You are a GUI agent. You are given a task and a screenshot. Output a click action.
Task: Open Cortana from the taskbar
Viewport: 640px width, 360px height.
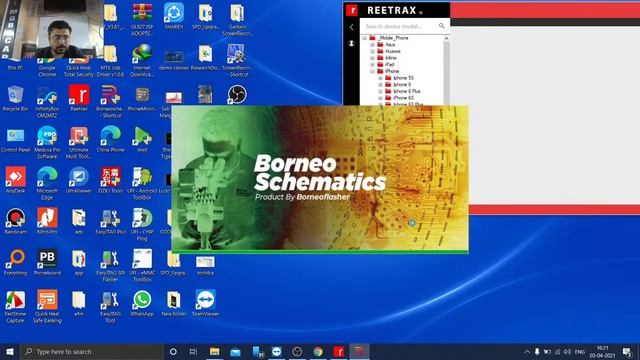173,351
